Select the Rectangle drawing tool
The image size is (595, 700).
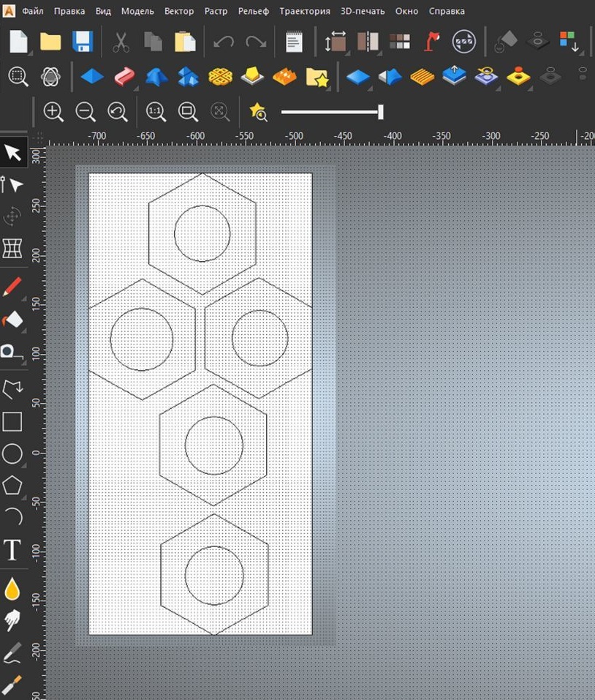[12, 422]
